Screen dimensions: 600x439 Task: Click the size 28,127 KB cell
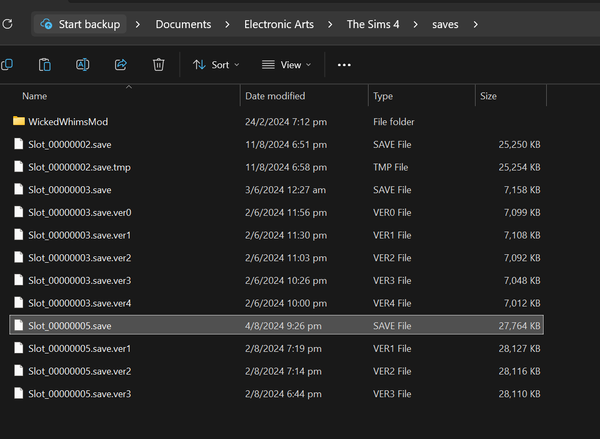click(519, 348)
